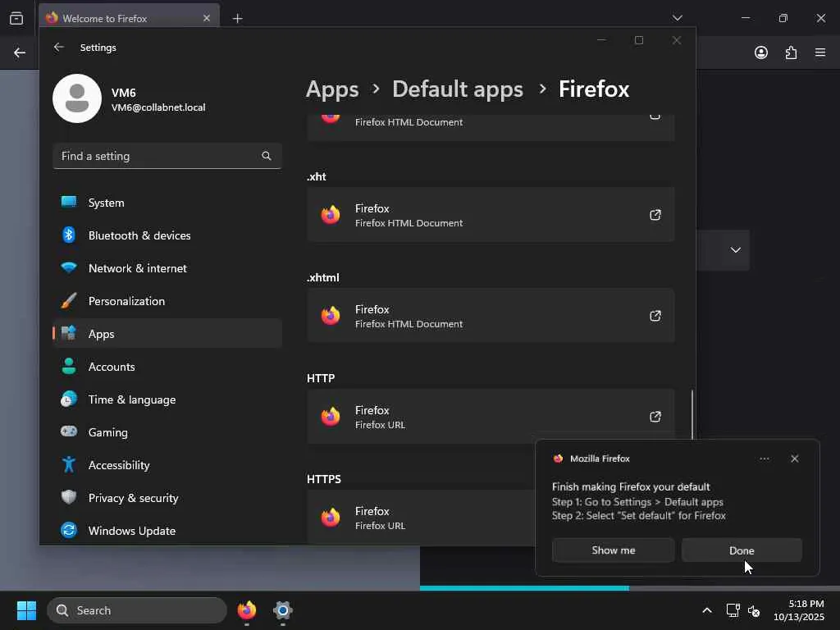Open a new tab in Firefox
Image resolution: width=840 pixels, height=630 pixels.
[x=237, y=18]
